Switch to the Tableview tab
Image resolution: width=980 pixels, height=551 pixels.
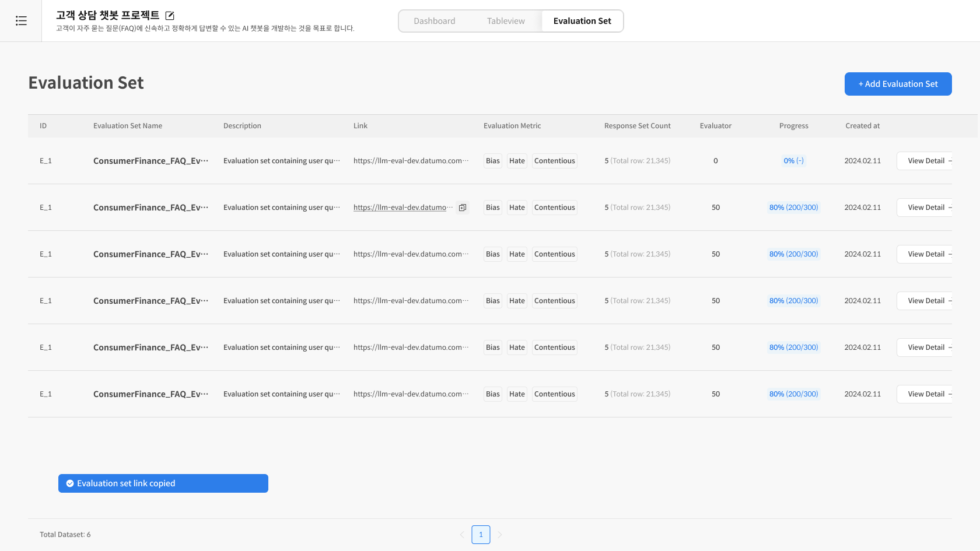(506, 21)
